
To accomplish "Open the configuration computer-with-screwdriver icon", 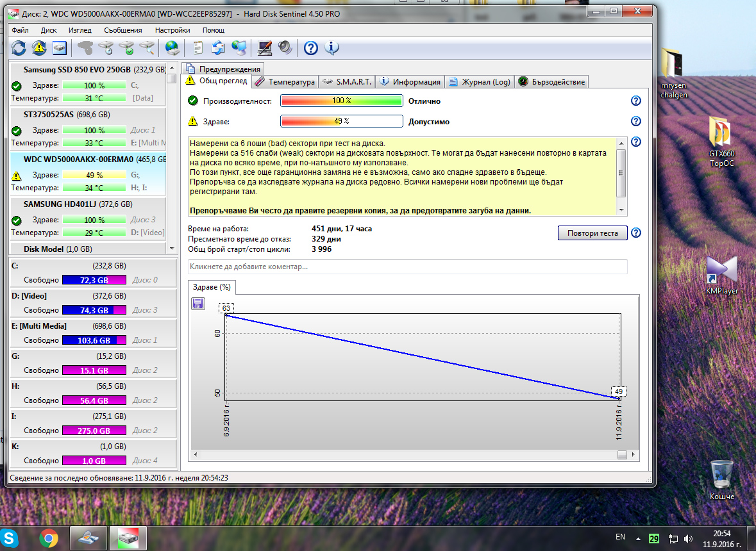I will tap(265, 47).
